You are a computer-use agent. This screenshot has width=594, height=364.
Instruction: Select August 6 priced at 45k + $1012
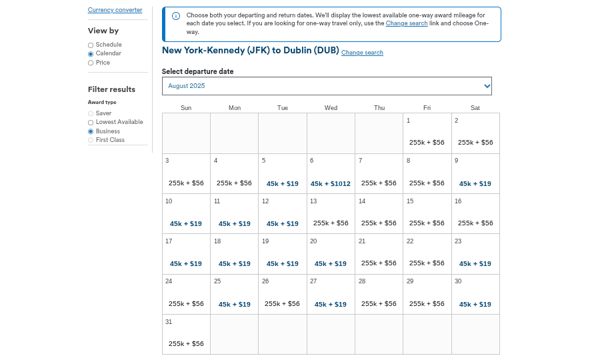[331, 183]
